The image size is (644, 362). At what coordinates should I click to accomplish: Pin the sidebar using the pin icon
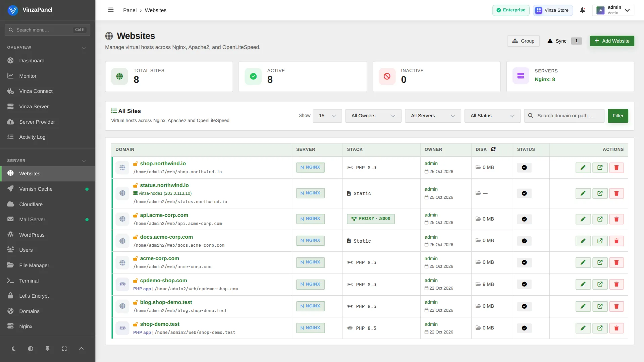47,349
